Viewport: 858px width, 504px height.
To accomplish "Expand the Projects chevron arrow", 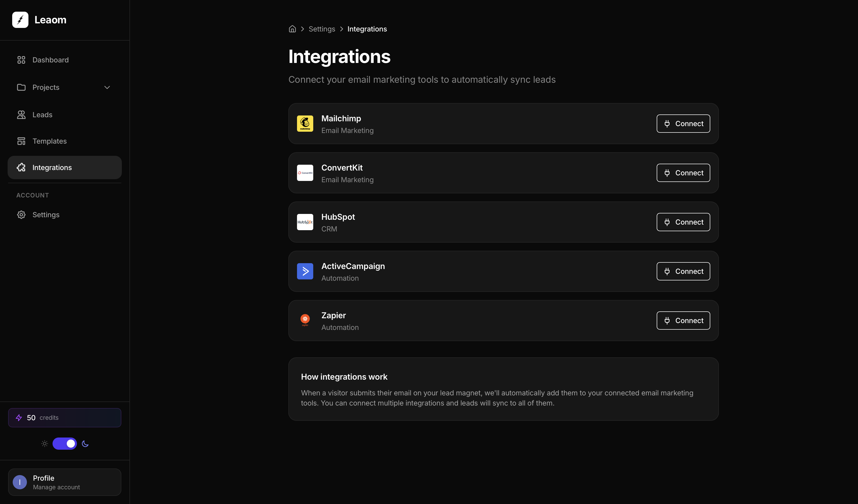I will point(107,88).
